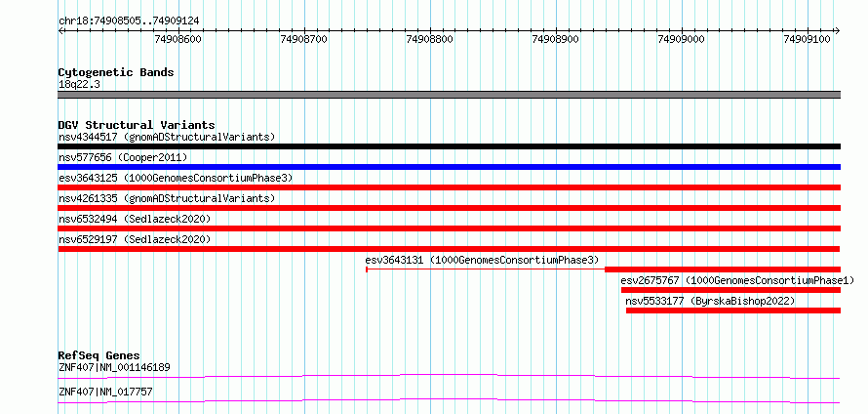The width and height of the screenshot is (868, 414).
Task: Click the esv2675767 1000GenomesConsortiumPhase1 label
Action: (737, 280)
